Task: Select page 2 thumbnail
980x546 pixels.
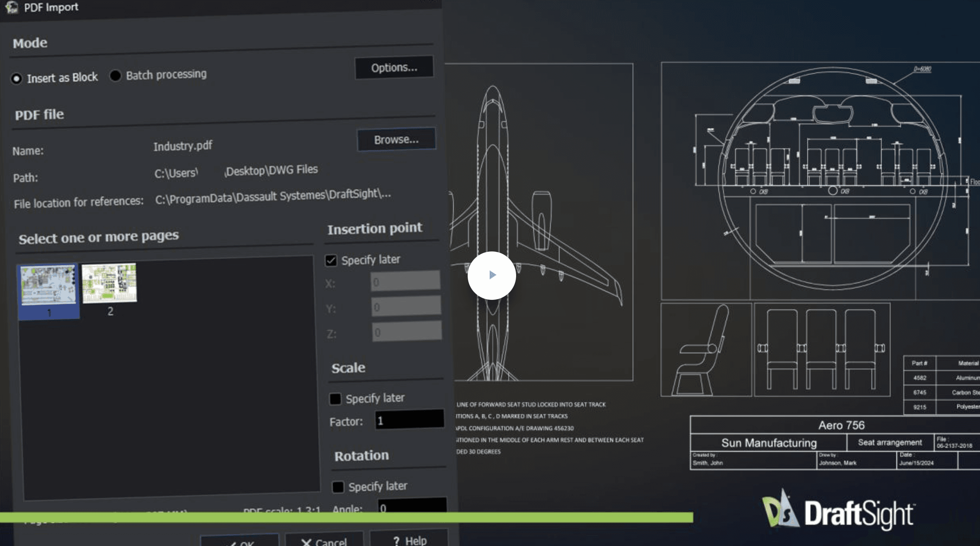Action: (109, 283)
